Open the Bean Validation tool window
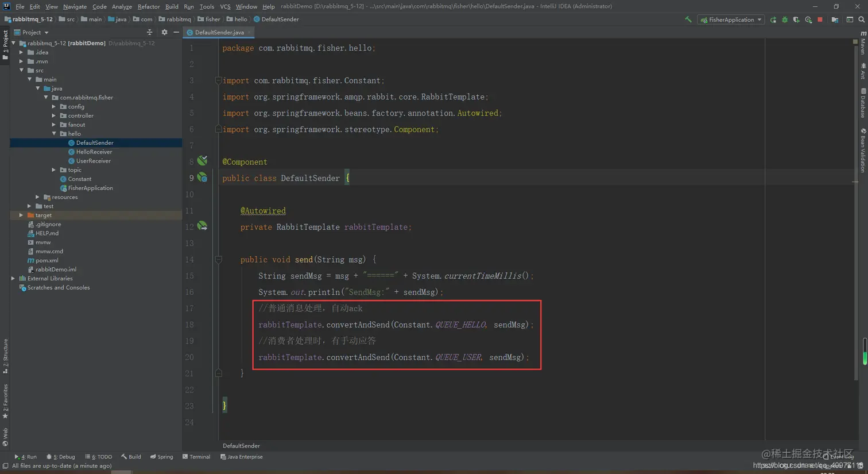 point(863,149)
